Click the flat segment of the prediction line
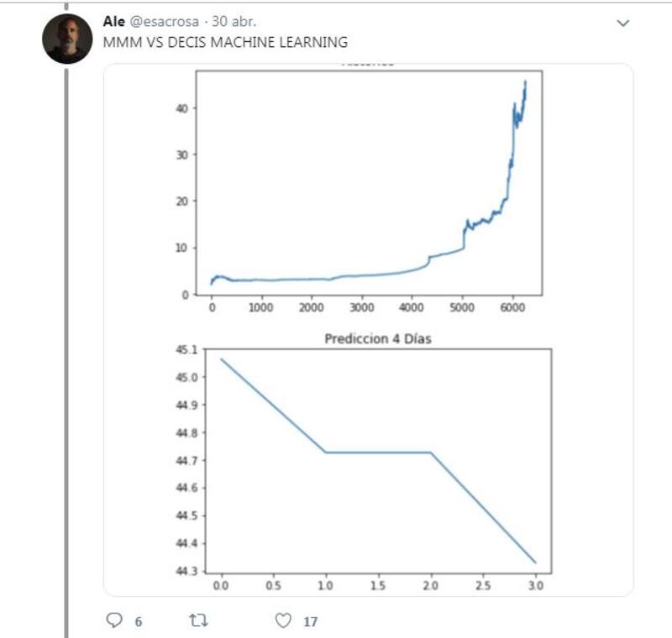Screen dimensions: 672x638 pyautogui.click(x=378, y=452)
